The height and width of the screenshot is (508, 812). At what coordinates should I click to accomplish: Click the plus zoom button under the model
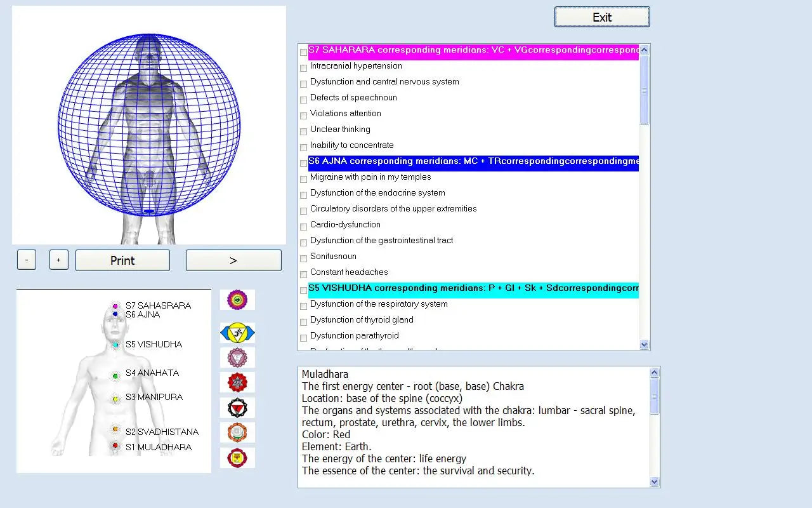[x=59, y=260]
